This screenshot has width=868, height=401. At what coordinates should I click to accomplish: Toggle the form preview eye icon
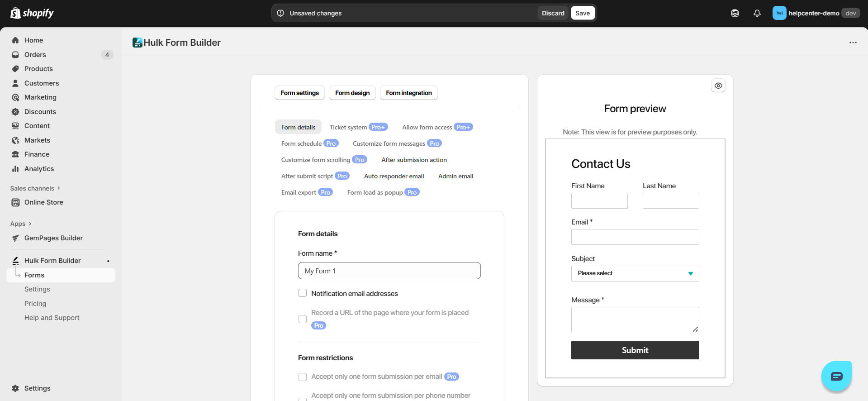click(718, 86)
